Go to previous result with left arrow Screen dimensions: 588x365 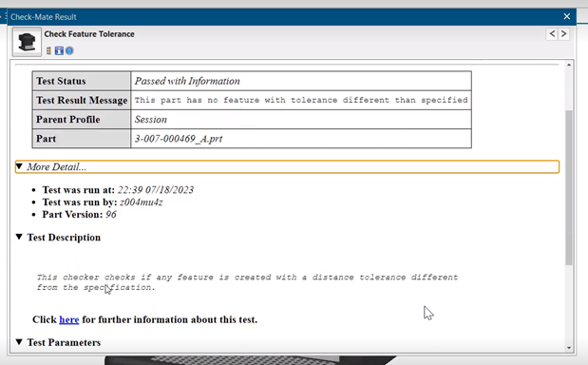[x=552, y=34]
